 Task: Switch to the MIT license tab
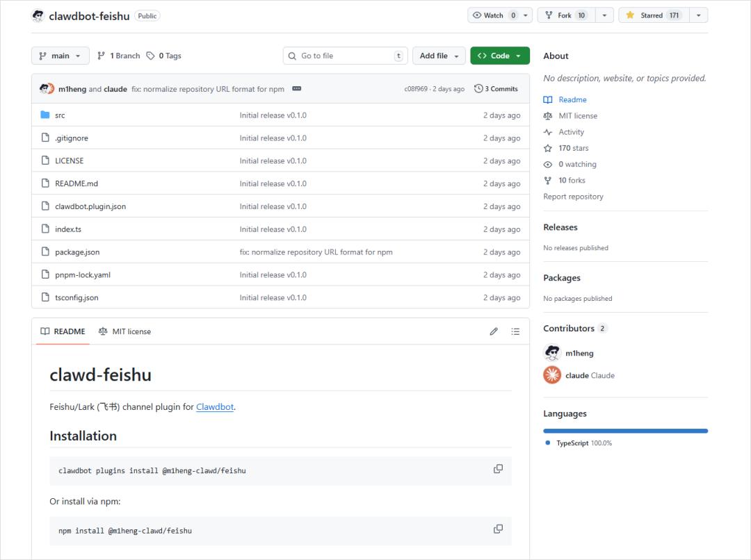point(125,331)
